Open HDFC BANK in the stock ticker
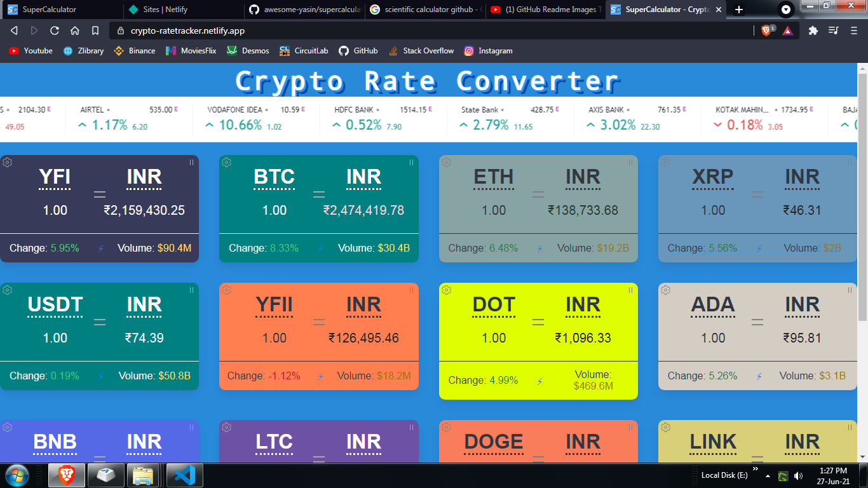868x488 pixels. pyautogui.click(x=383, y=118)
